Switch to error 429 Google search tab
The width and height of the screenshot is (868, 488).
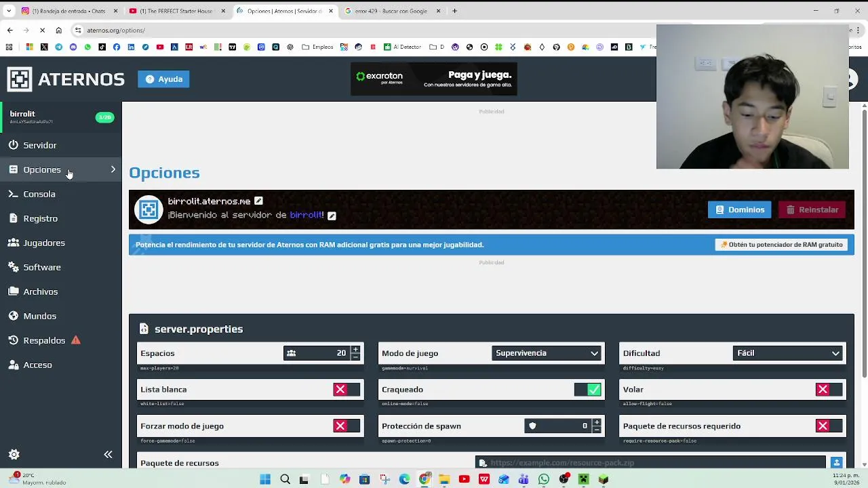pyautogui.click(x=392, y=11)
